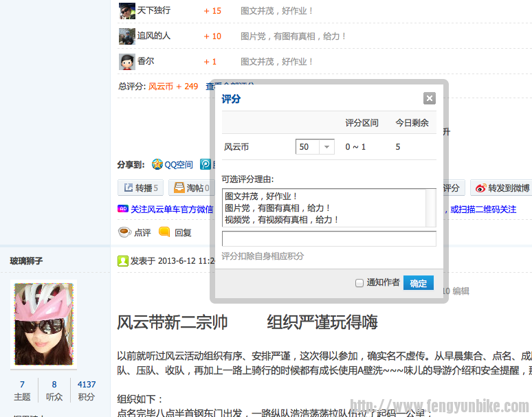
Task: Click the 回复 speech bubble icon
Action: pos(164,232)
